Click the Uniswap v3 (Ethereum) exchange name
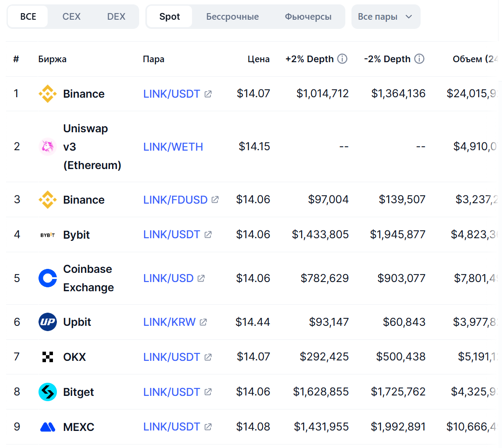 coord(92,147)
